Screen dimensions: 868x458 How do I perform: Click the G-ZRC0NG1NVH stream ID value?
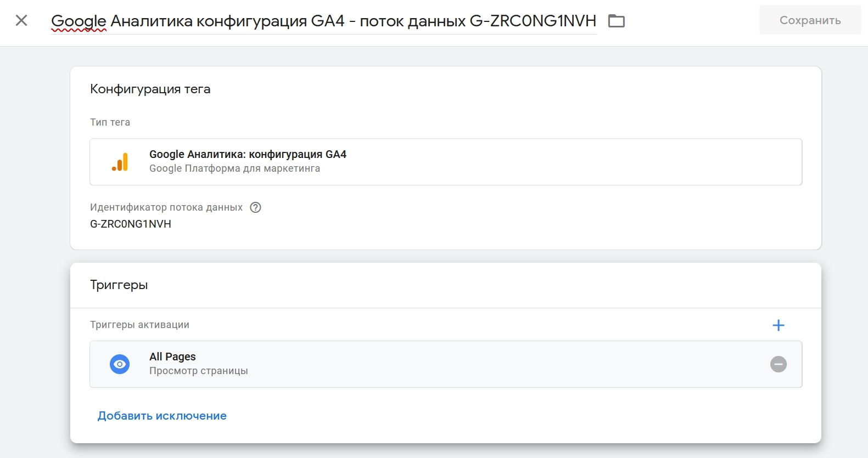point(131,224)
